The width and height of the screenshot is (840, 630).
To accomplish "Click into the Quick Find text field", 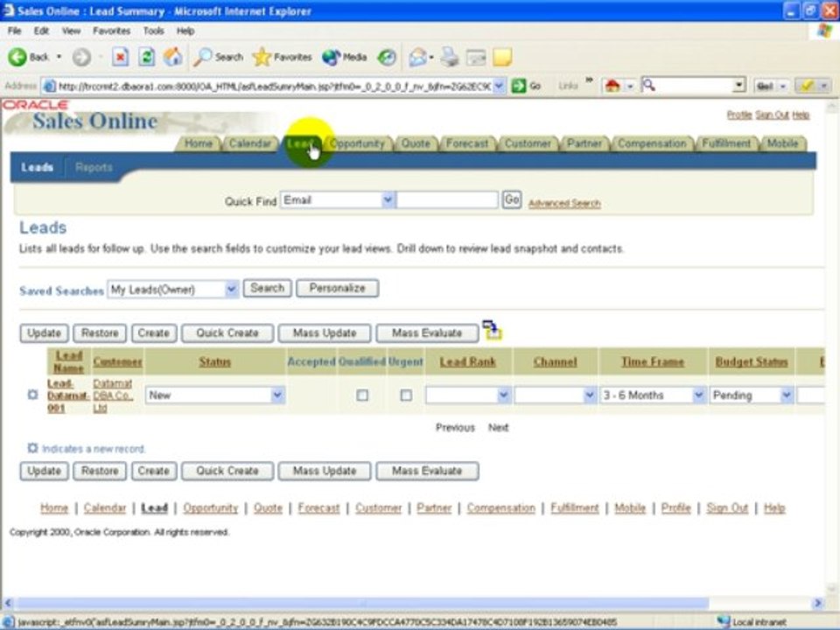I will coord(447,199).
